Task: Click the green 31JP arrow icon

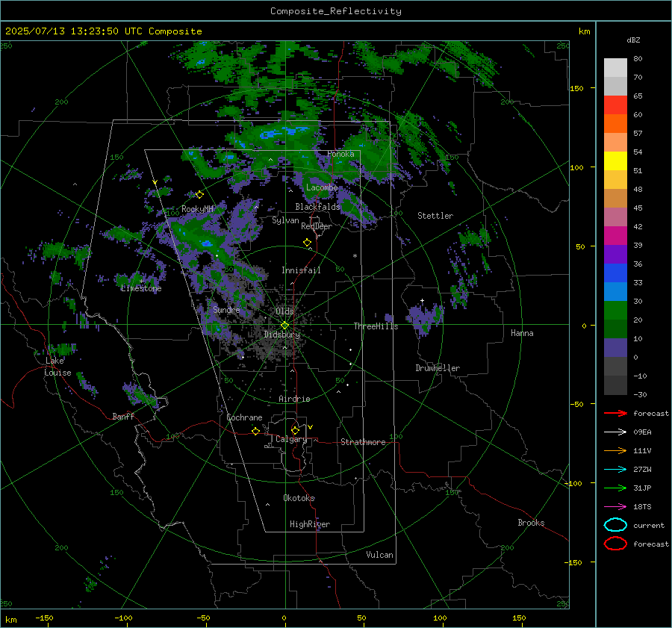Action: (x=615, y=488)
